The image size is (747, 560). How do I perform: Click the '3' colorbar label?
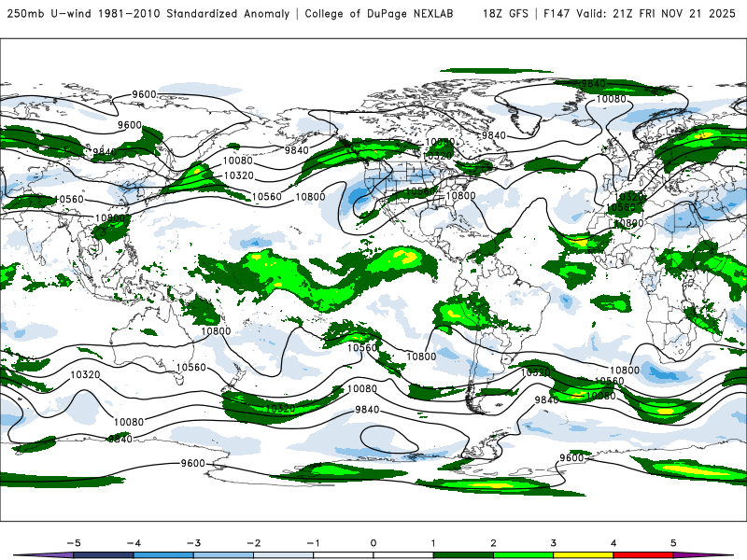tap(554, 543)
